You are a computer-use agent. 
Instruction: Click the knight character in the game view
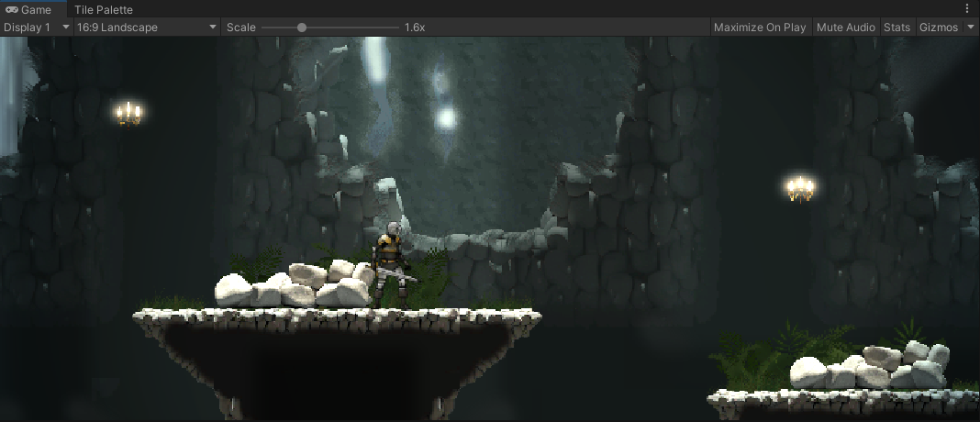[391, 265]
